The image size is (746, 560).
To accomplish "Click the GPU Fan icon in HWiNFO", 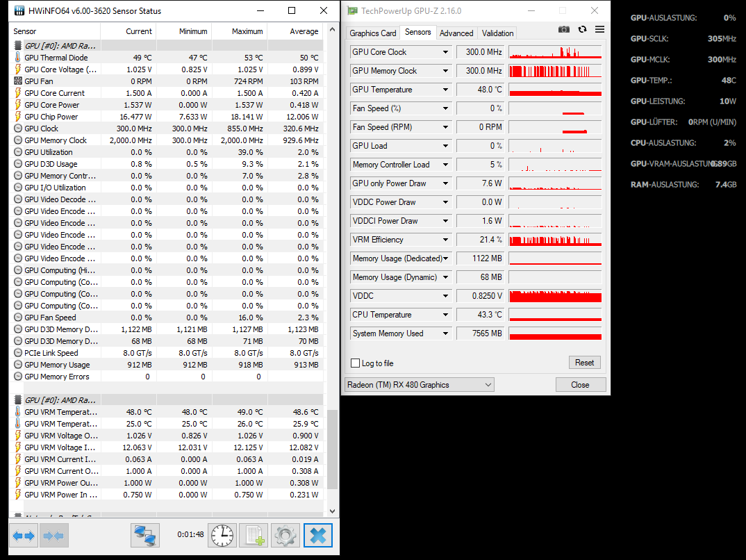I will point(17,81).
